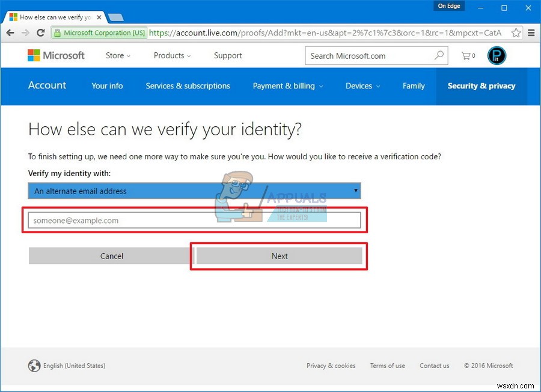Go back using the browser back arrow
This screenshot has width=541, height=392.
[10, 33]
